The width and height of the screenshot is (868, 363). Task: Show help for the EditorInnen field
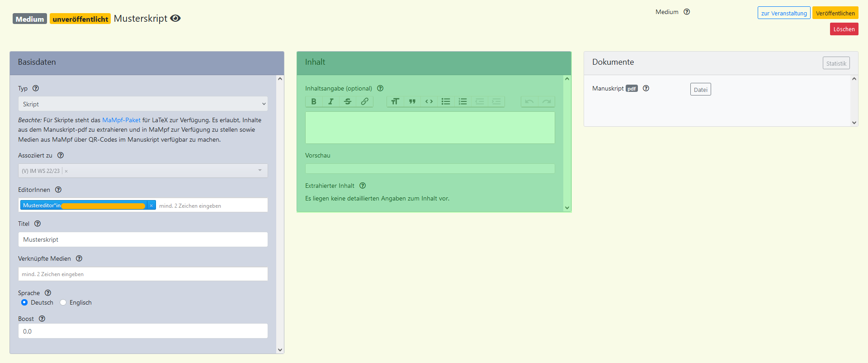(x=58, y=190)
